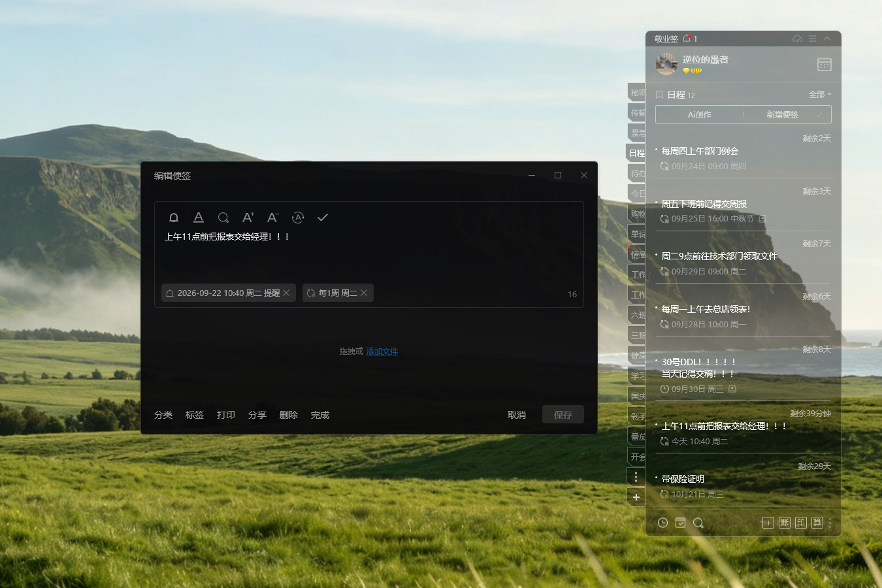Click the cloud sync icon in 敬业签 header
The height and width of the screenshot is (588, 882).
click(797, 39)
